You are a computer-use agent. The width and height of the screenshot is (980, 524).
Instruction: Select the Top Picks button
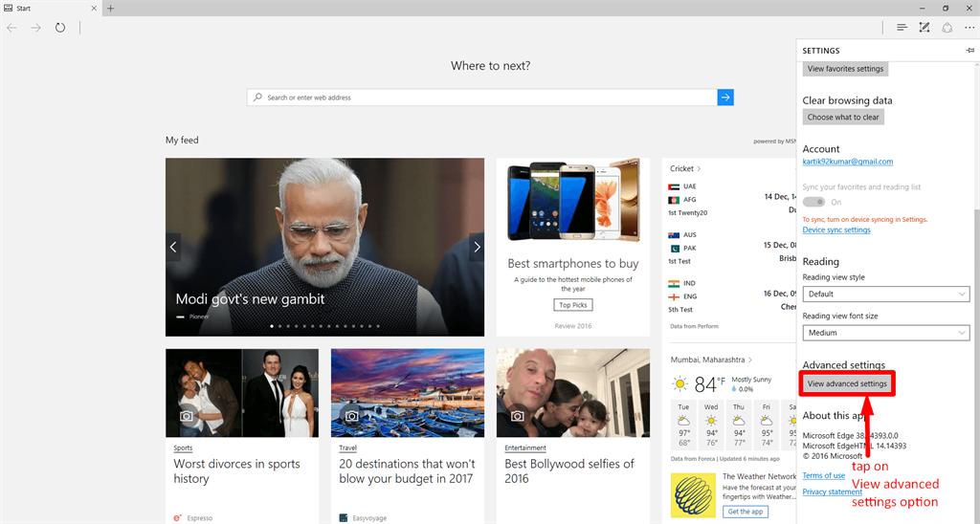click(x=573, y=305)
